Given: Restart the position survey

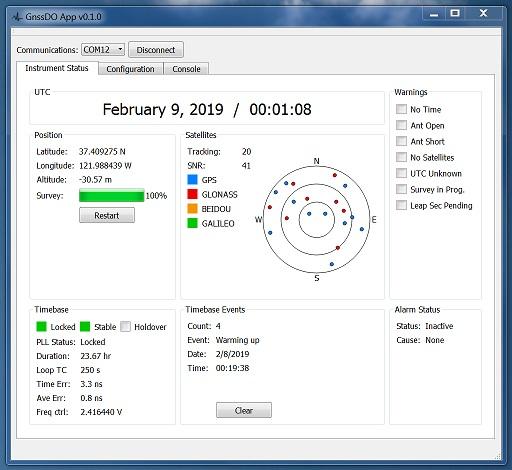Looking at the screenshot, I should click(107, 215).
